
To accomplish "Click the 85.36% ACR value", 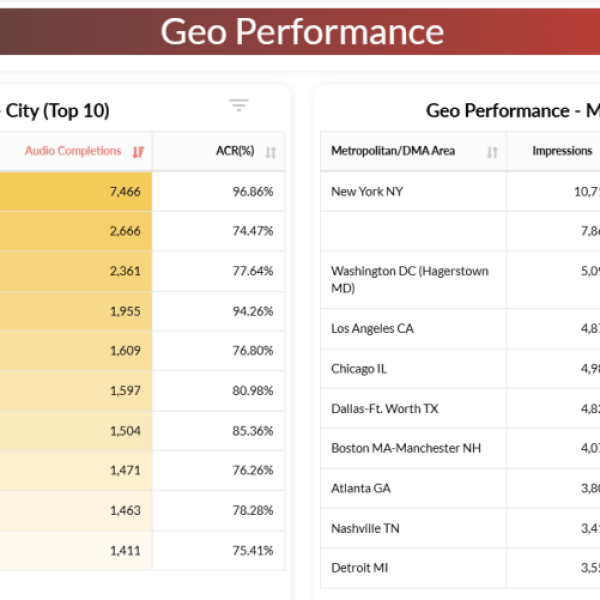I will click(x=253, y=431).
